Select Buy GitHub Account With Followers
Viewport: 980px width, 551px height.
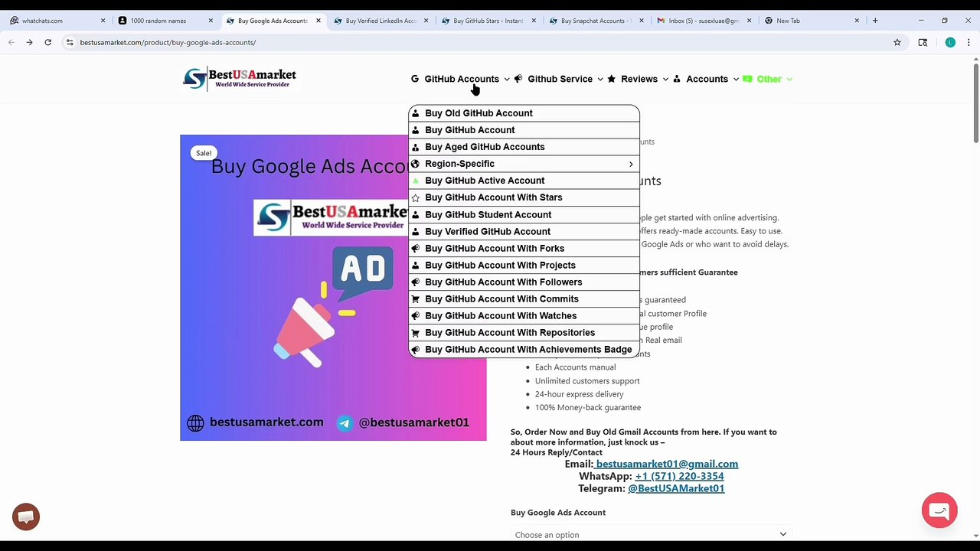click(524, 282)
